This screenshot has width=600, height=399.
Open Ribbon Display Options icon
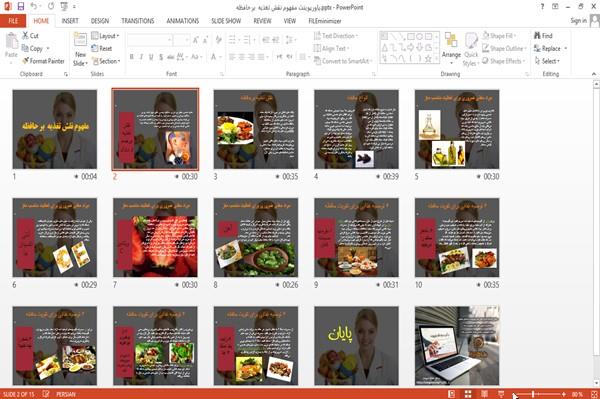[x=555, y=7]
